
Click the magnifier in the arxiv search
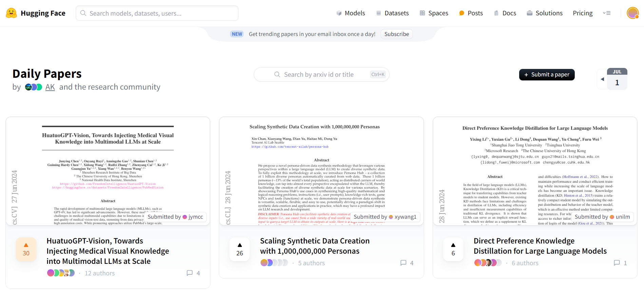coord(277,74)
